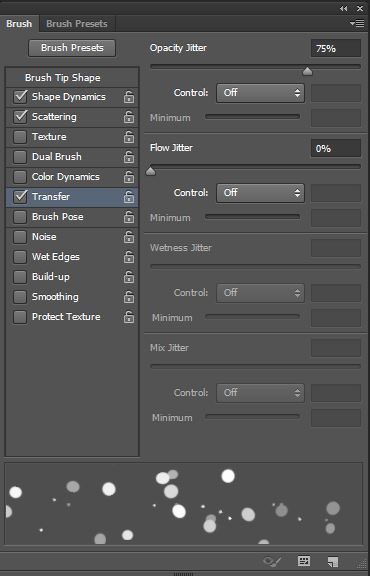Toggle lock icon for Transfer
The width and height of the screenshot is (370, 576).
[129, 197]
